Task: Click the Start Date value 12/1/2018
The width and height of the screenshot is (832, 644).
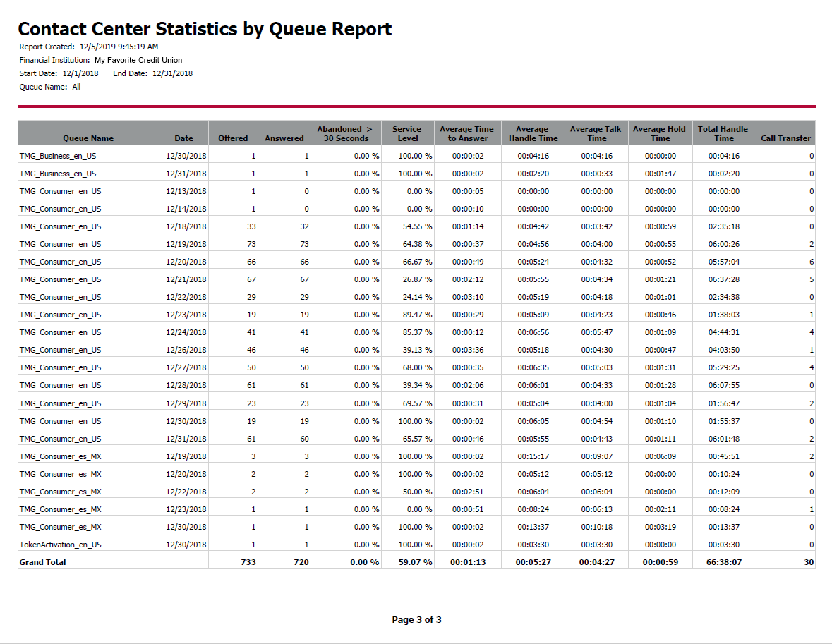Action: pyautogui.click(x=80, y=73)
